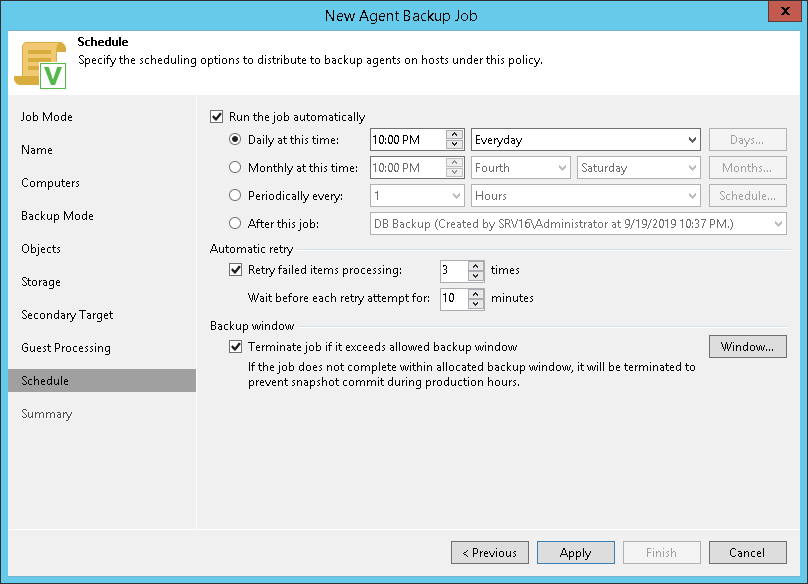Select the After this job option
The width and height of the screenshot is (808, 584).
pos(236,224)
